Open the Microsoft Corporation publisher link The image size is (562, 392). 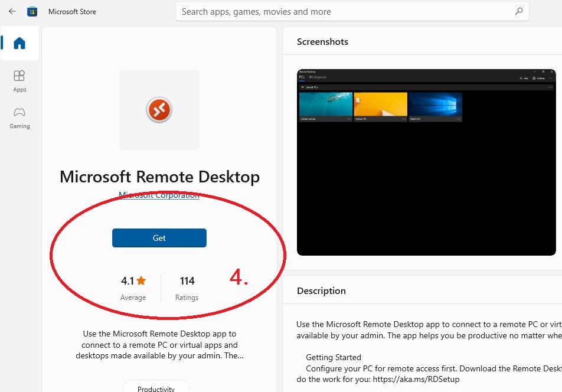point(159,195)
